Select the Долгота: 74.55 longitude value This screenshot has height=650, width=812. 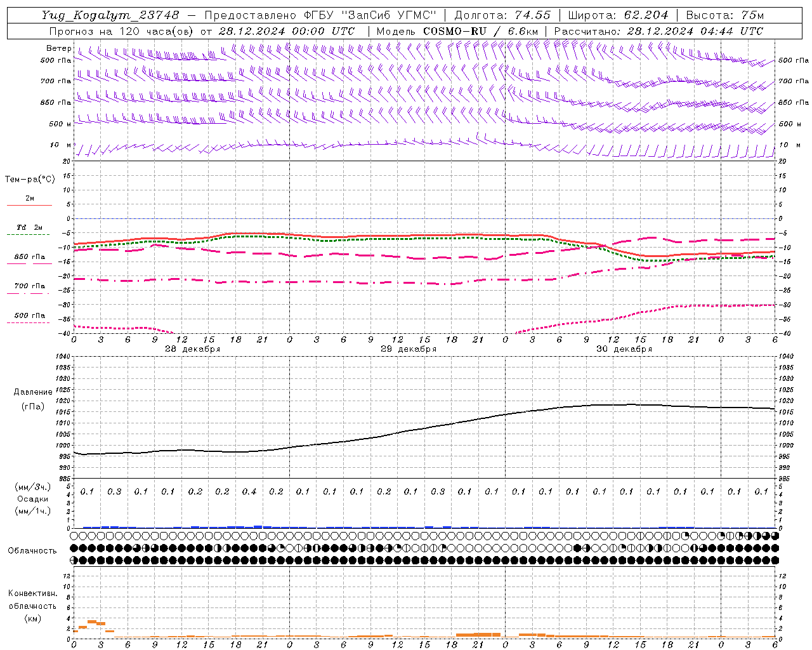pyautogui.click(x=502, y=15)
